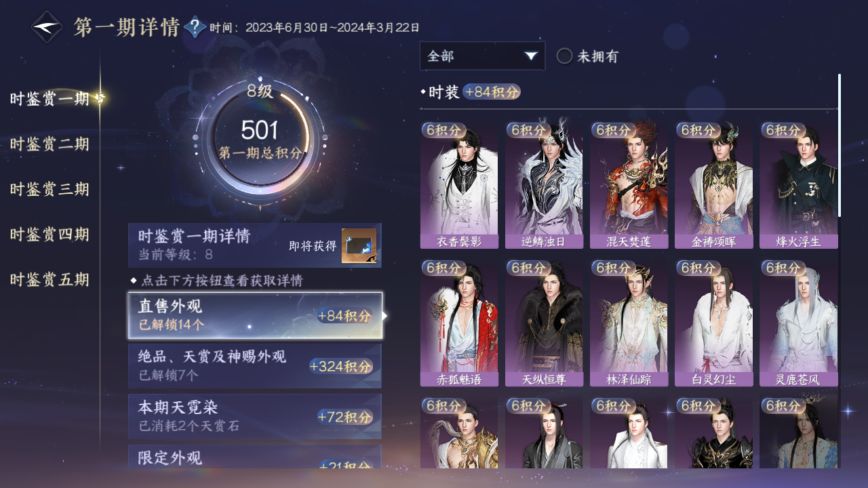The image size is (868, 488).
Task: Open 时鉴赏五期 tab
Action: 50,280
